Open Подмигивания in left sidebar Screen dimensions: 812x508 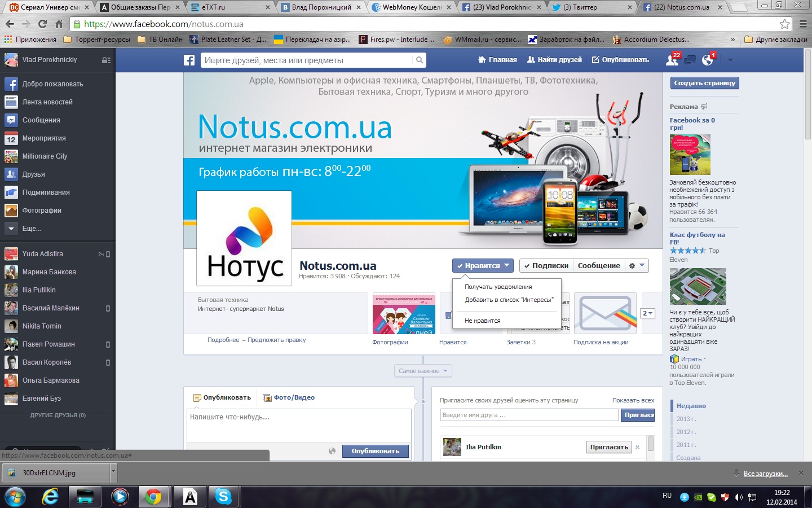coord(46,192)
